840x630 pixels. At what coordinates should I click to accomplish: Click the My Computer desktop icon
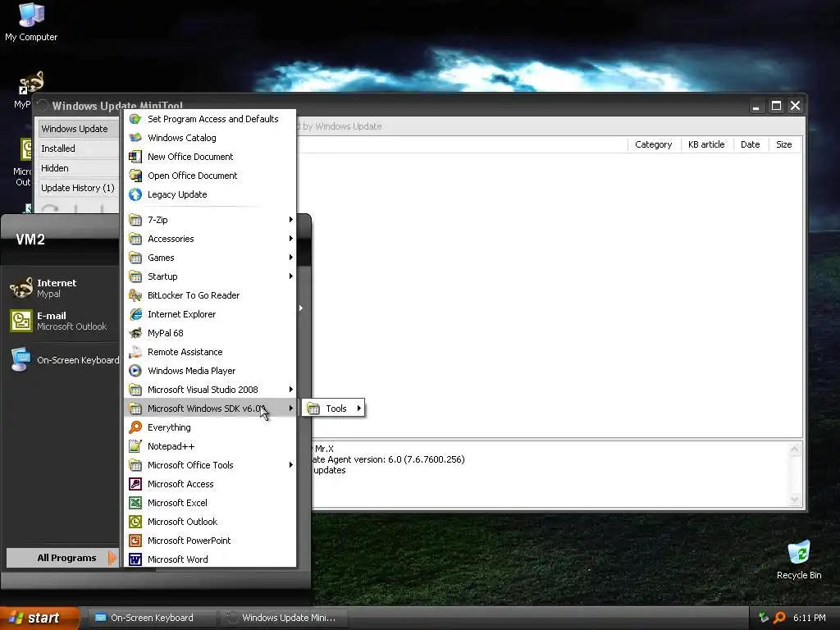[31, 21]
